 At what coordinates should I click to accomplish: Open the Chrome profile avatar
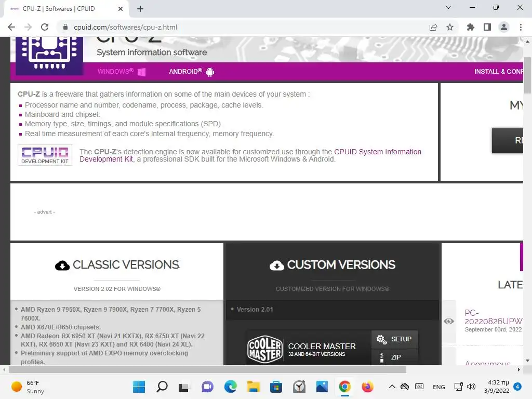pyautogui.click(x=504, y=27)
